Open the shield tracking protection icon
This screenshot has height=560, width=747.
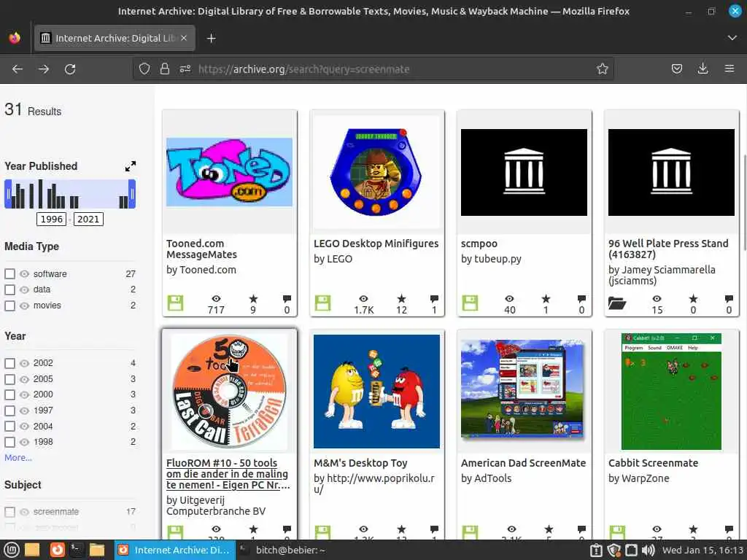(144, 69)
